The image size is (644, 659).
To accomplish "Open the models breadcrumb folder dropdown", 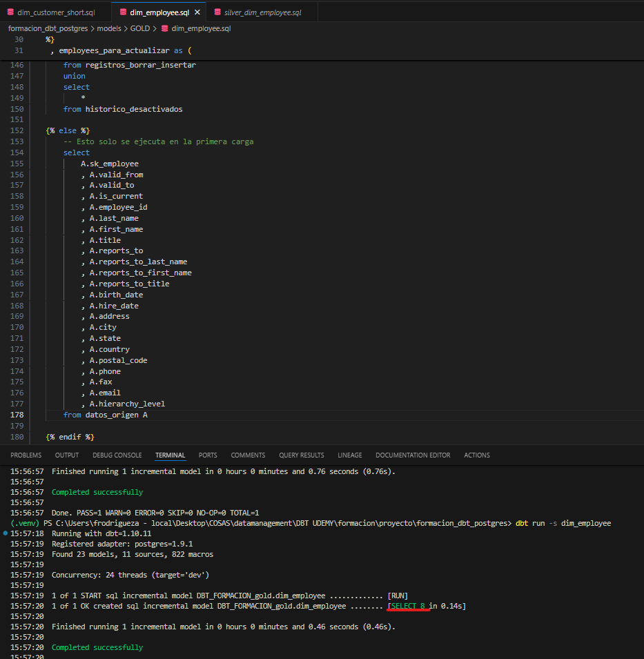I will pos(108,28).
